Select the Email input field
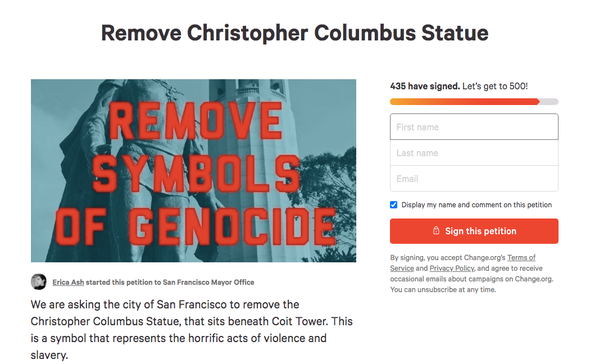This screenshot has width=590, height=364. tap(474, 179)
